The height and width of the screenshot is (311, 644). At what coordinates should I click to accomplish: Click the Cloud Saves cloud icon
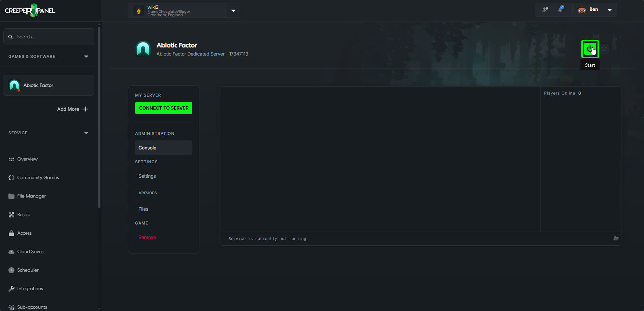(11, 252)
